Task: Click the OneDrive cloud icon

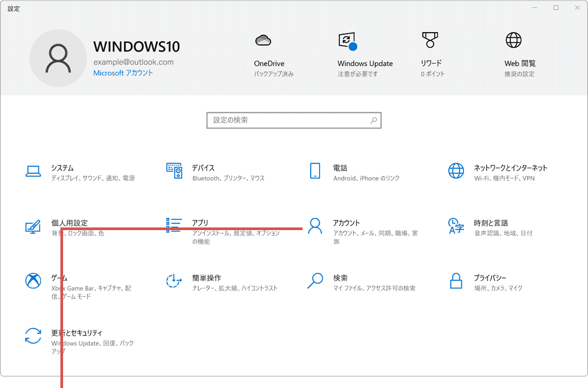Action: click(264, 40)
